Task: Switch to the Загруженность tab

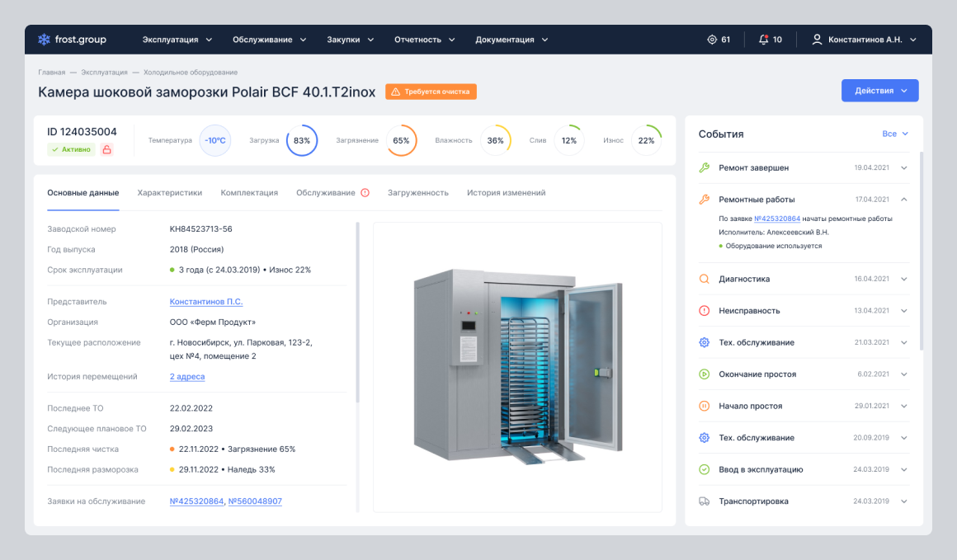Action: (418, 193)
